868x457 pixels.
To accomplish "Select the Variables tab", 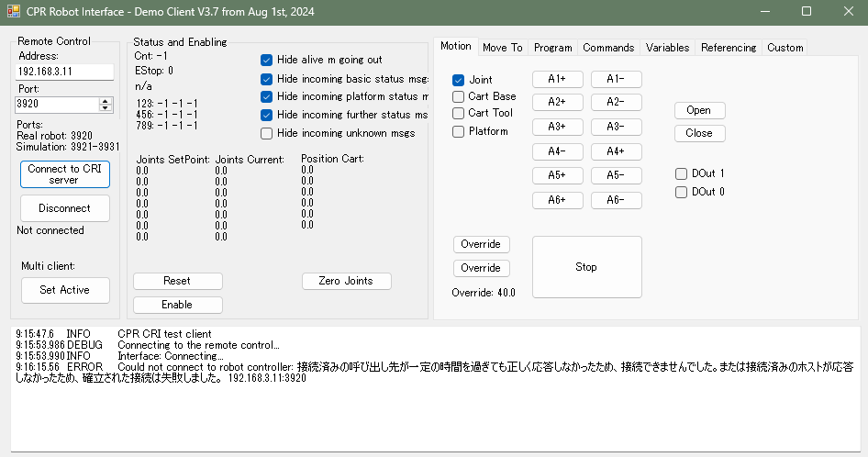I will [x=667, y=48].
